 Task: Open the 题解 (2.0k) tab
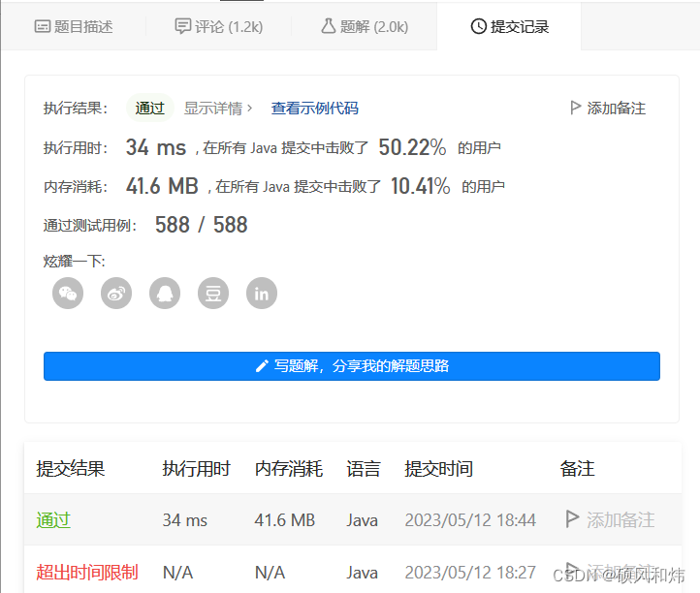pos(365,27)
